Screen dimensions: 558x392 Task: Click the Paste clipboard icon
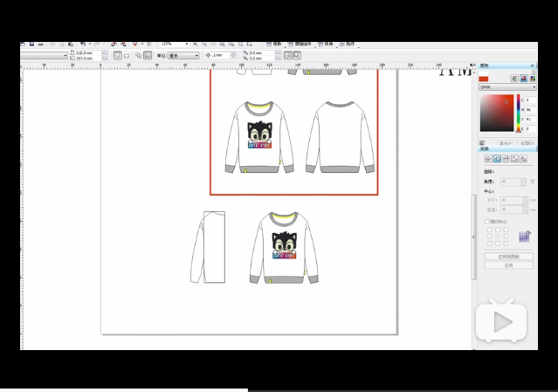tap(71, 45)
